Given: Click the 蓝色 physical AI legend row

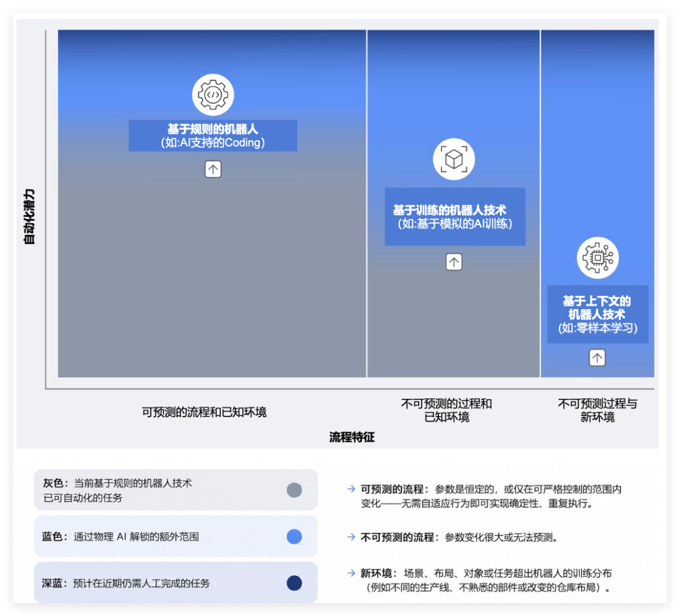Looking at the screenshot, I should (x=176, y=536).
